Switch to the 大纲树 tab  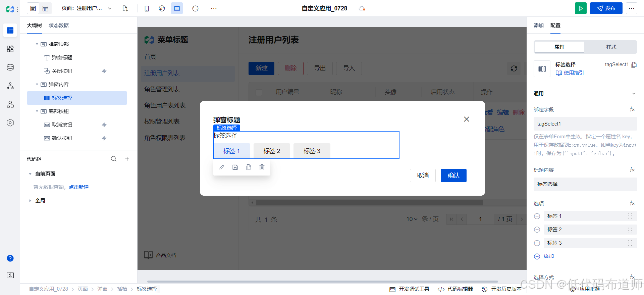[x=34, y=25]
